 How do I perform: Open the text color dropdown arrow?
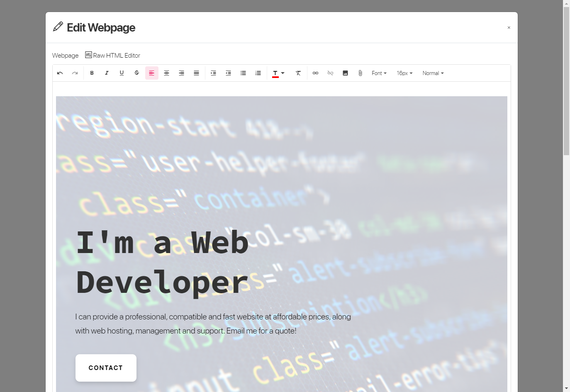click(x=283, y=73)
